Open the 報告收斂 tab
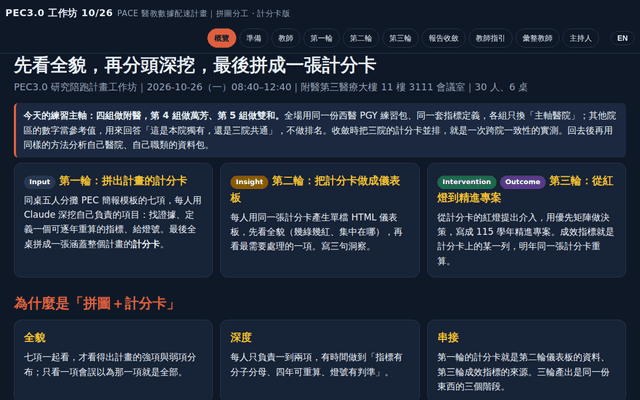The width and height of the screenshot is (640, 400). pos(443,38)
